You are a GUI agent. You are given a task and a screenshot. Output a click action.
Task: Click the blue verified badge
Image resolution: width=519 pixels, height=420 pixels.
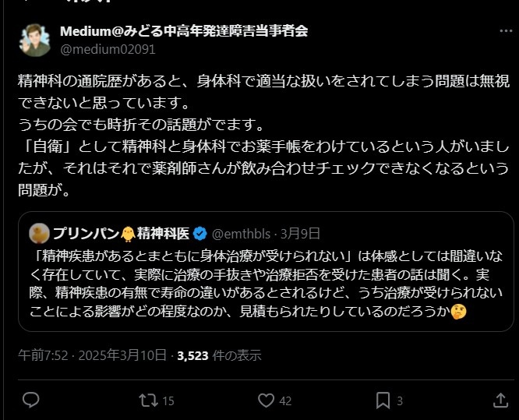click(x=199, y=232)
